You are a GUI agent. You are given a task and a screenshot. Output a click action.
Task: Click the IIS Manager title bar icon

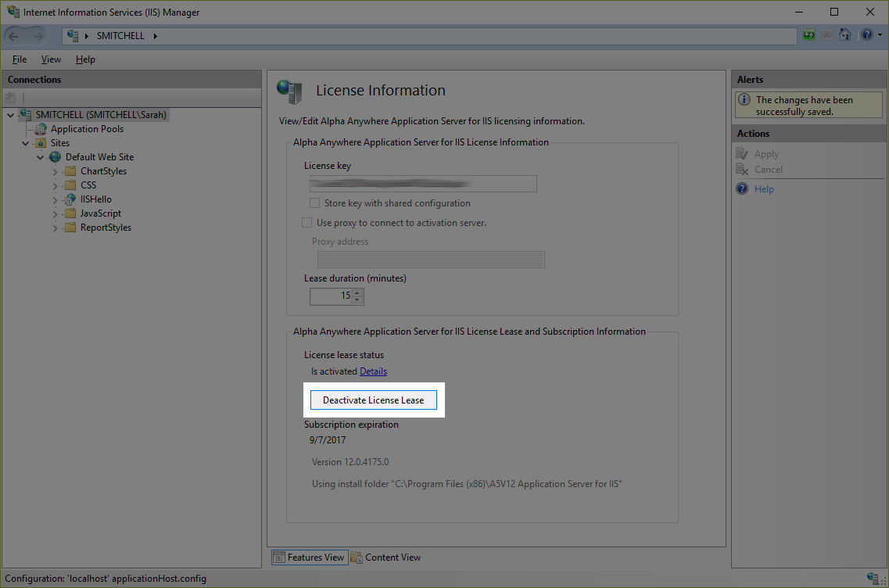13,12
